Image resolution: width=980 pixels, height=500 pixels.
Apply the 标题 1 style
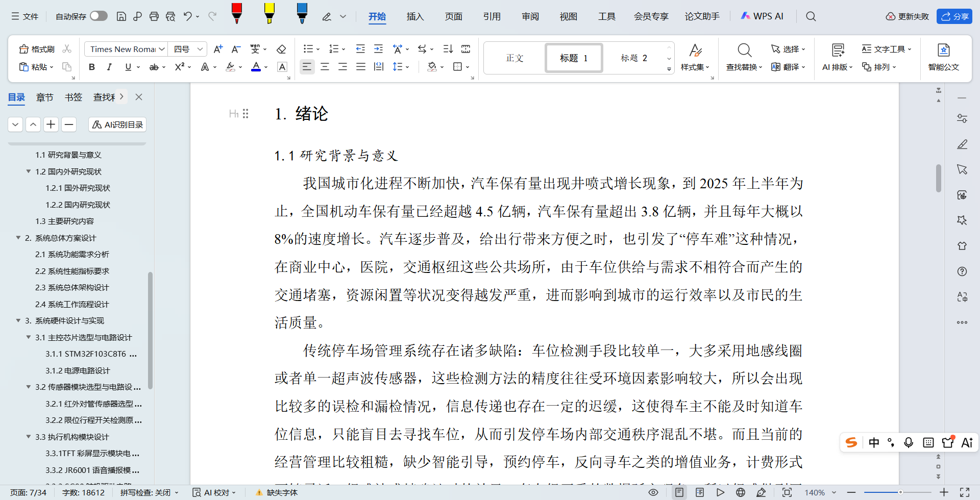click(x=574, y=58)
